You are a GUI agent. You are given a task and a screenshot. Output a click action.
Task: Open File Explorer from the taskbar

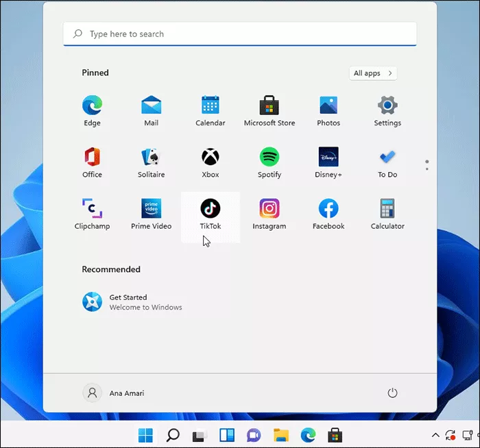(x=280, y=435)
